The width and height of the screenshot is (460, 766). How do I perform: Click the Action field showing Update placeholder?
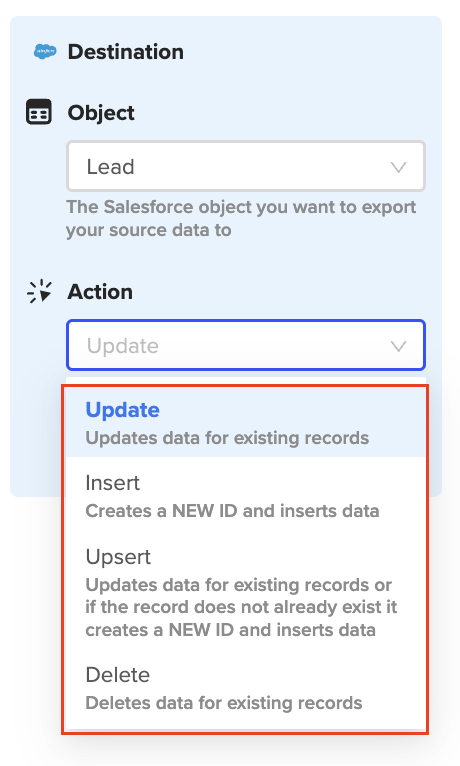coord(246,345)
